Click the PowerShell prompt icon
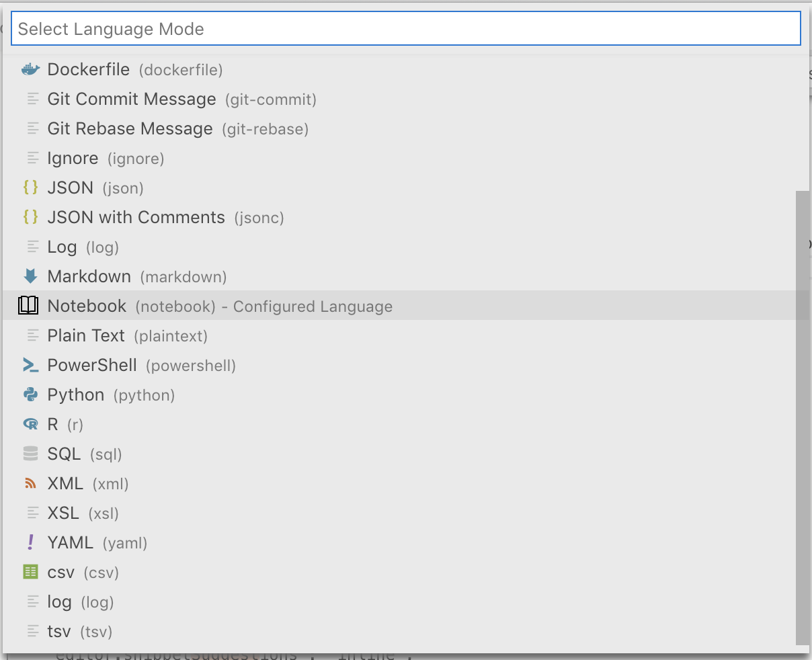This screenshot has height=660, width=812. coord(30,365)
